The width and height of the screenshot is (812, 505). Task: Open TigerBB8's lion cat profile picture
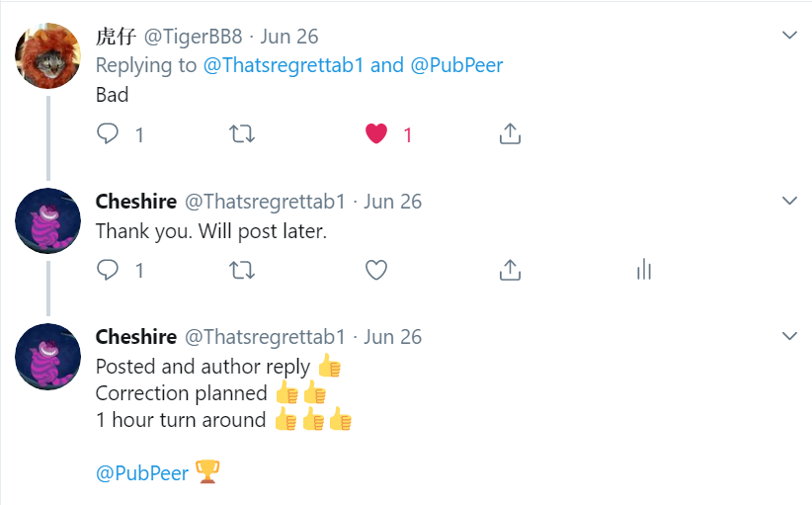click(x=47, y=55)
